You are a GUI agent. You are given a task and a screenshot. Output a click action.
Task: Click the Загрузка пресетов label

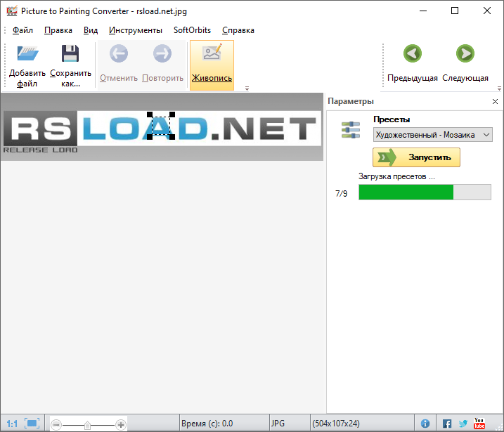point(396,176)
